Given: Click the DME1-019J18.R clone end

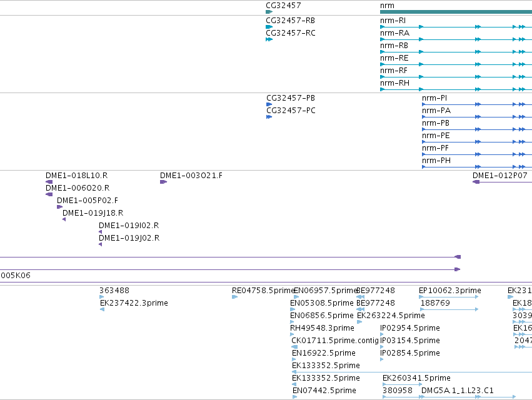Looking at the screenshot, I should point(64,219).
